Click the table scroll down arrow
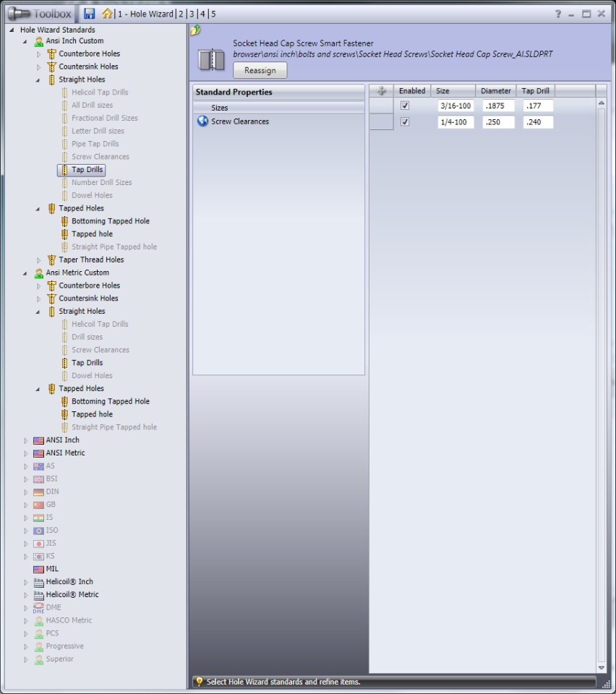616x694 pixels. pyautogui.click(x=601, y=667)
